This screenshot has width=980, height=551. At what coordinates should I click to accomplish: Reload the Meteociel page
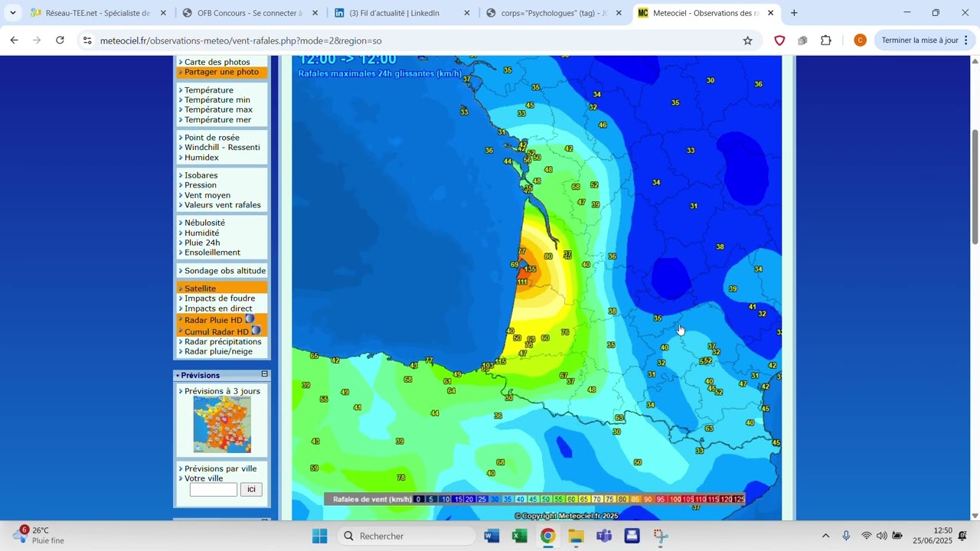tap(60, 41)
